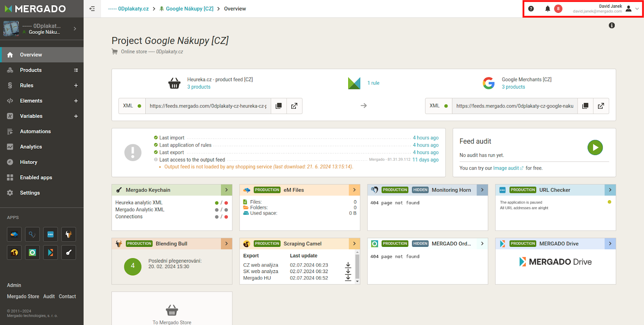Viewport: 644px width, 325px height.
Task: Copy the Google Merchants output feed URL
Action: pyautogui.click(x=585, y=106)
